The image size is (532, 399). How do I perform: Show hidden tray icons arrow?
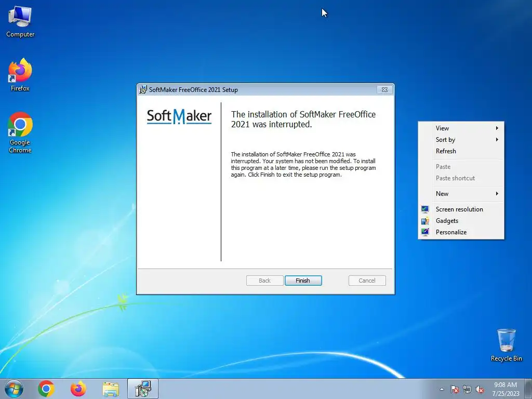point(442,389)
